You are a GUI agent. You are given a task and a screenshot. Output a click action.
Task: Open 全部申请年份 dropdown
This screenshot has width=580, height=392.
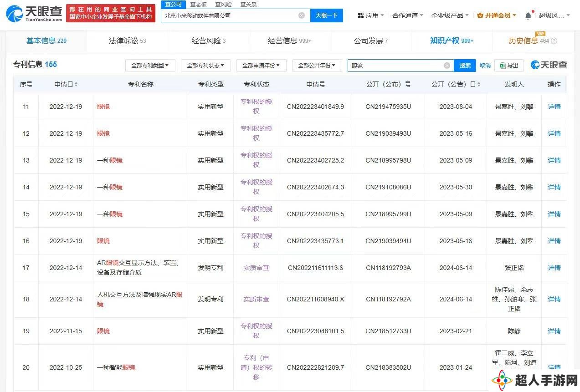[x=261, y=66]
